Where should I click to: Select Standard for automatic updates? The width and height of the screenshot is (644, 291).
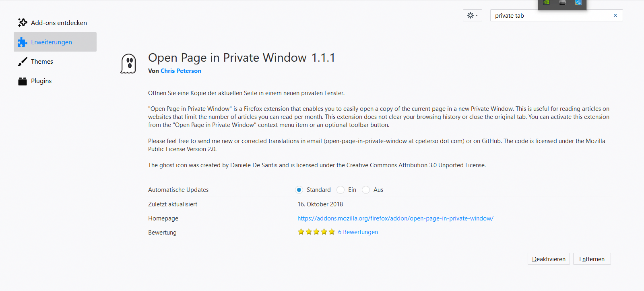point(299,190)
